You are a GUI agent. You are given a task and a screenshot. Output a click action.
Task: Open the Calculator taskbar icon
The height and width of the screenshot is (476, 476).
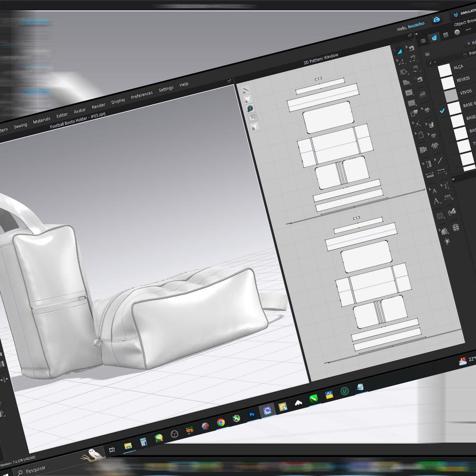(144, 442)
